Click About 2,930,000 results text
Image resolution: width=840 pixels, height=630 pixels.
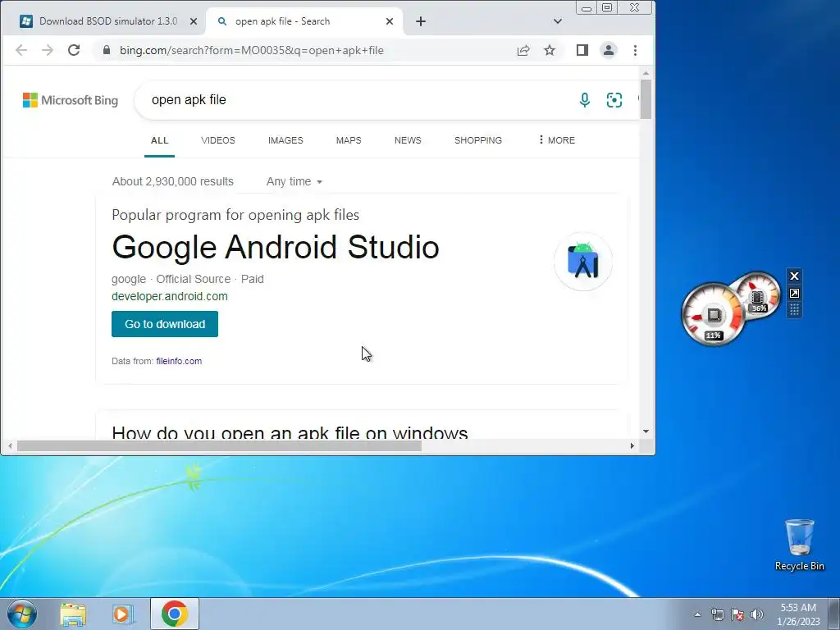tap(172, 181)
